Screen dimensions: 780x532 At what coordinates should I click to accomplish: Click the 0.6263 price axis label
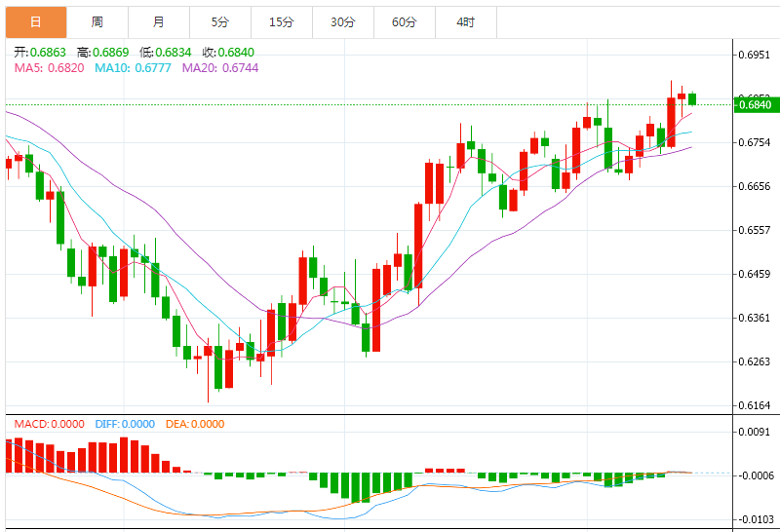pos(754,361)
